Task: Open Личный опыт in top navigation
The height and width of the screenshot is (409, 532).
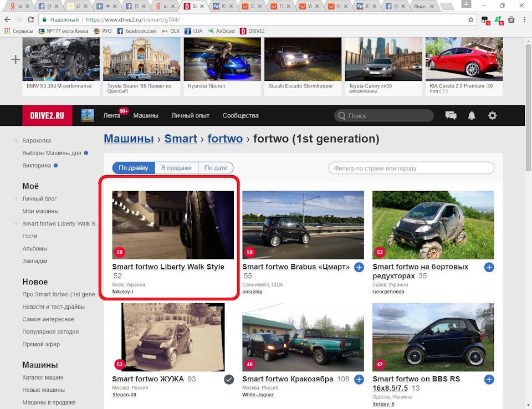Action: click(190, 116)
